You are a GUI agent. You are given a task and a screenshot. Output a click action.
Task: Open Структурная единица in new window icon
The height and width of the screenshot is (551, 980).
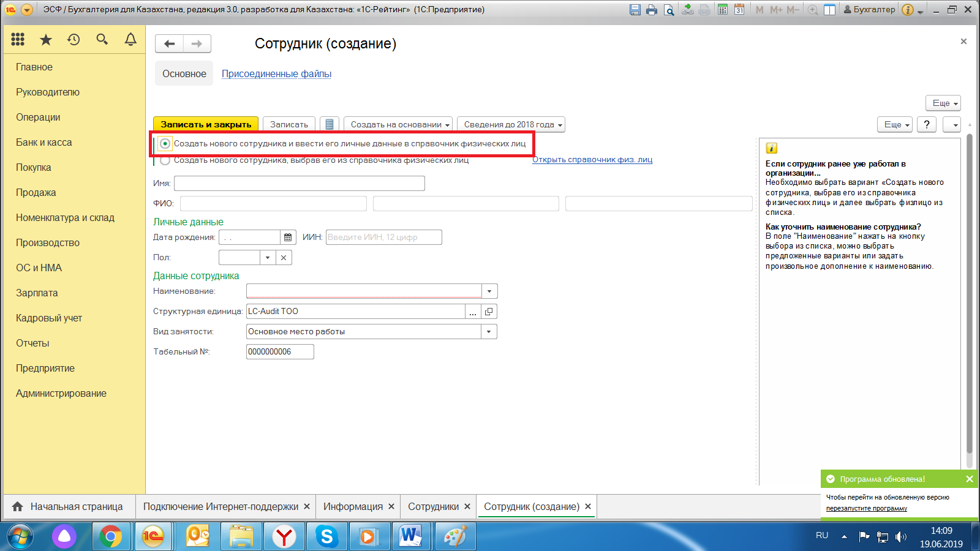(x=489, y=312)
